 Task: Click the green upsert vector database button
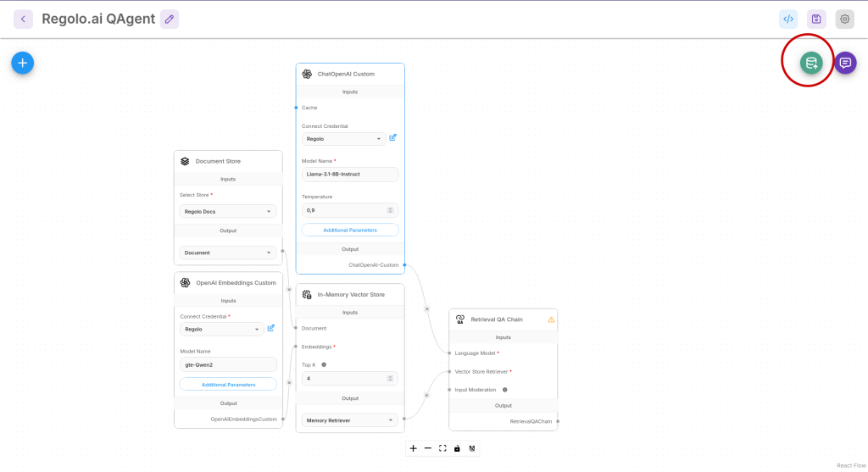pyautogui.click(x=811, y=63)
